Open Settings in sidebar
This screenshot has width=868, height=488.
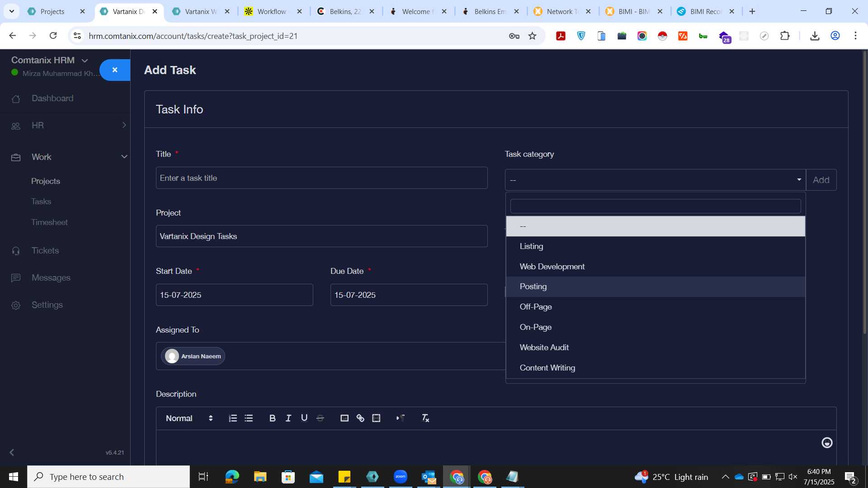pyautogui.click(x=47, y=305)
